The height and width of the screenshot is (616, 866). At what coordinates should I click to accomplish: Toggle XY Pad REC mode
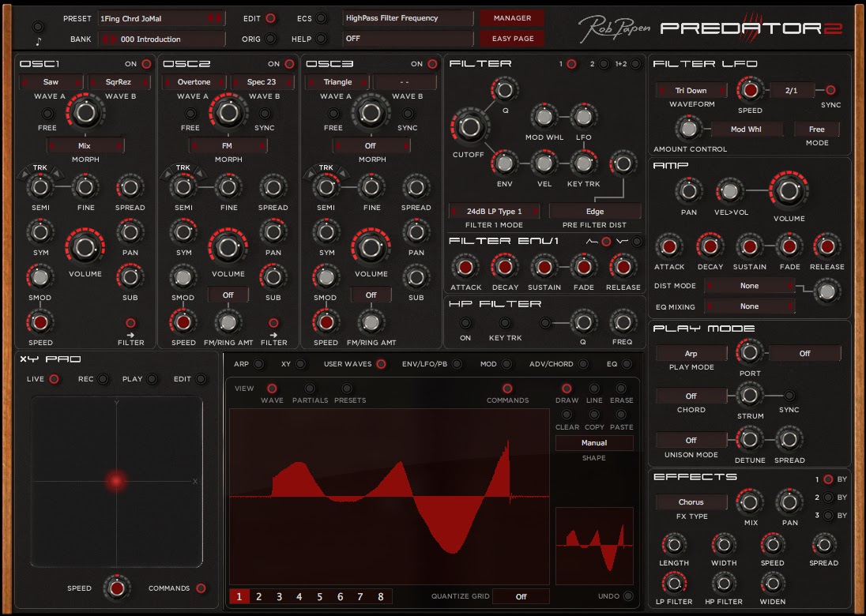tap(103, 379)
